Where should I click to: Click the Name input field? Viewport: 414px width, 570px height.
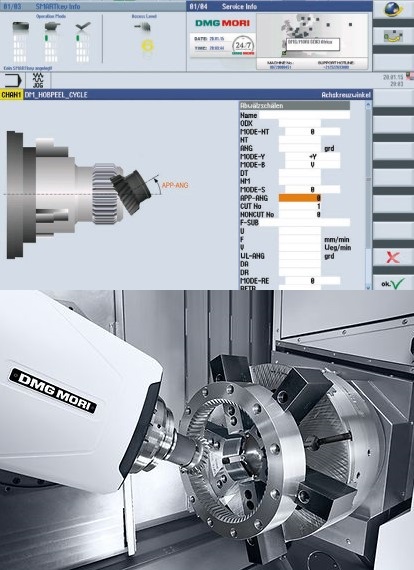coord(305,115)
